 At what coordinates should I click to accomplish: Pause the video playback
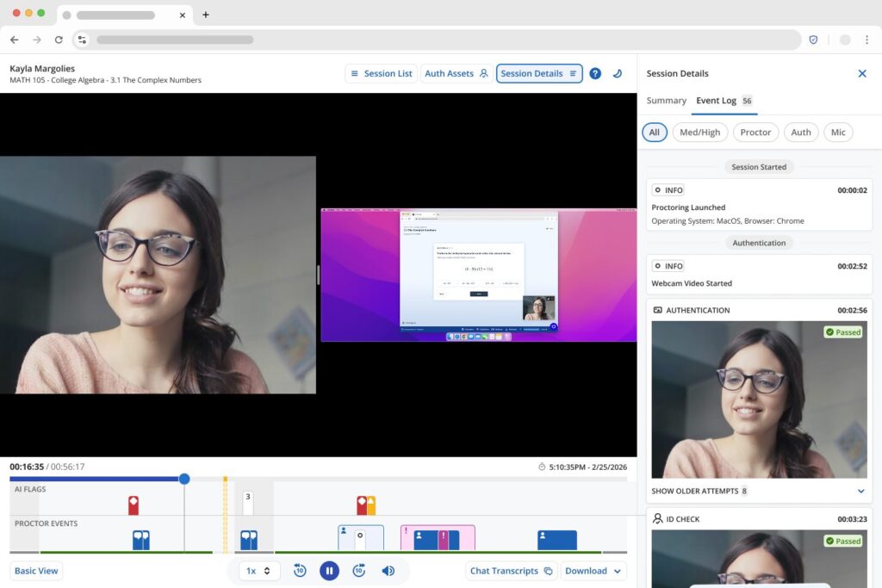coord(329,571)
